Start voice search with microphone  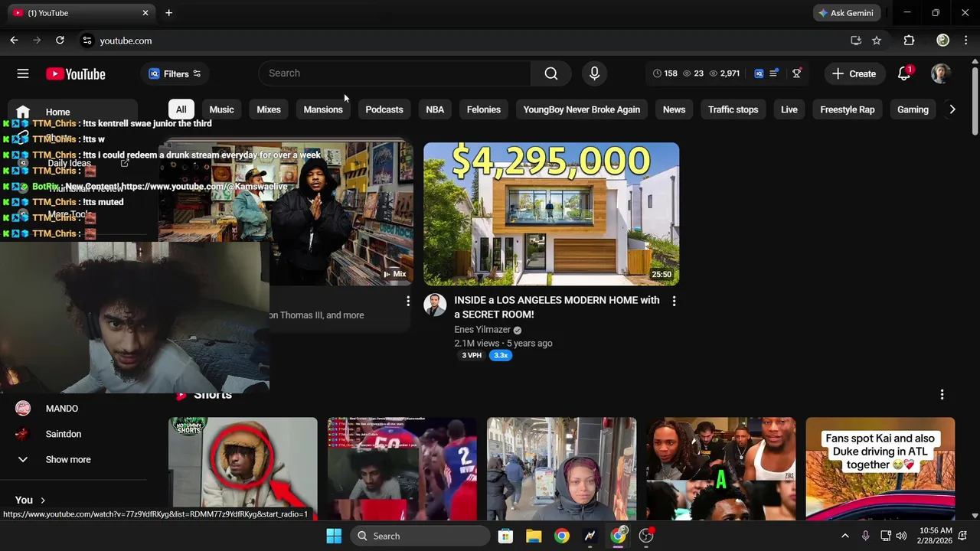click(594, 73)
